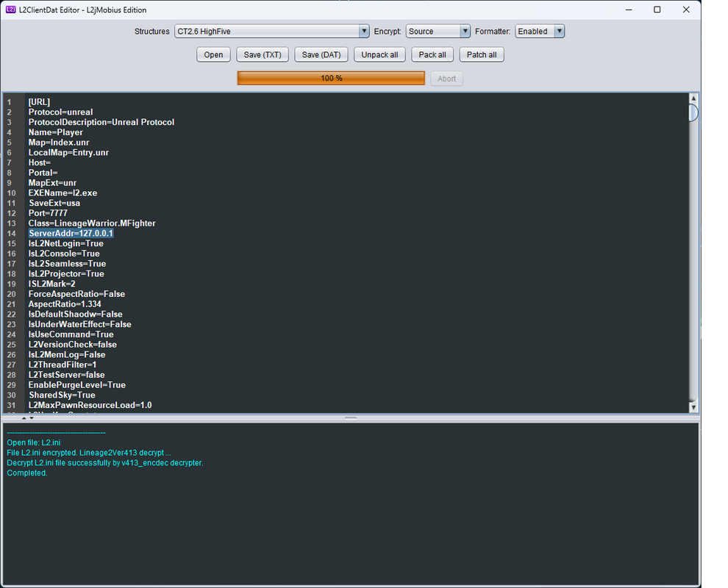Open the Formatter dropdown set to Enabled
This screenshot has height=588, width=728.
pos(540,31)
